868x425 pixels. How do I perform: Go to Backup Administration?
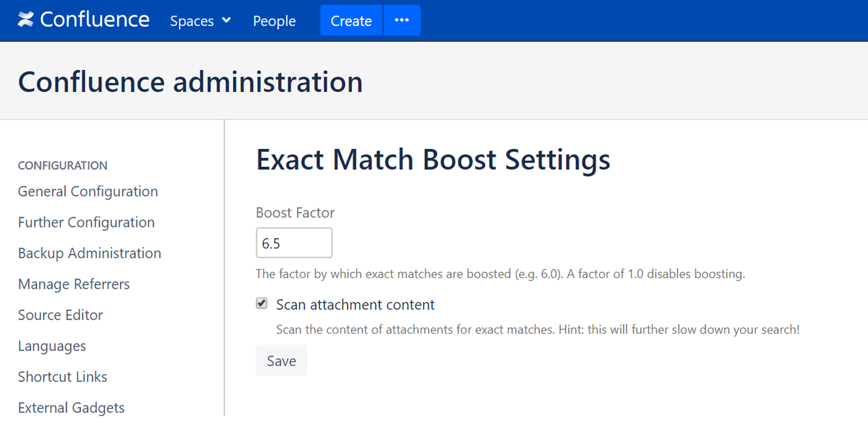coord(90,253)
